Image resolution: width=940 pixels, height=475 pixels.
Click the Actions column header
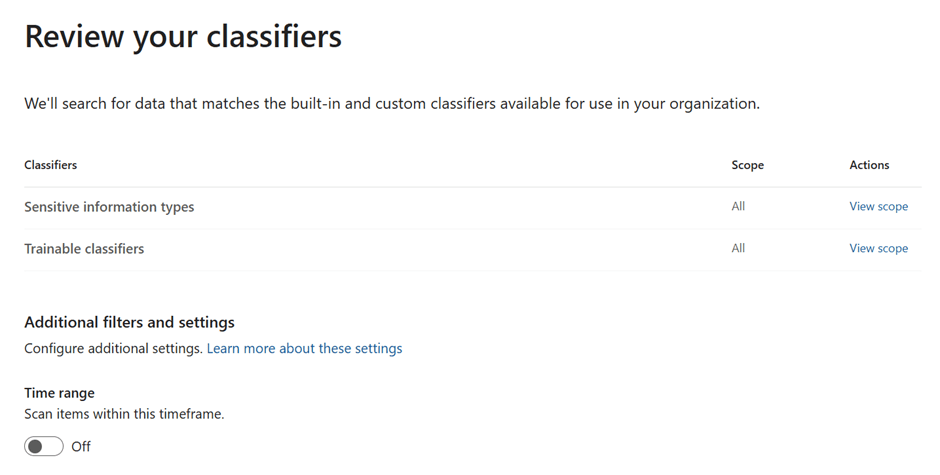(869, 165)
